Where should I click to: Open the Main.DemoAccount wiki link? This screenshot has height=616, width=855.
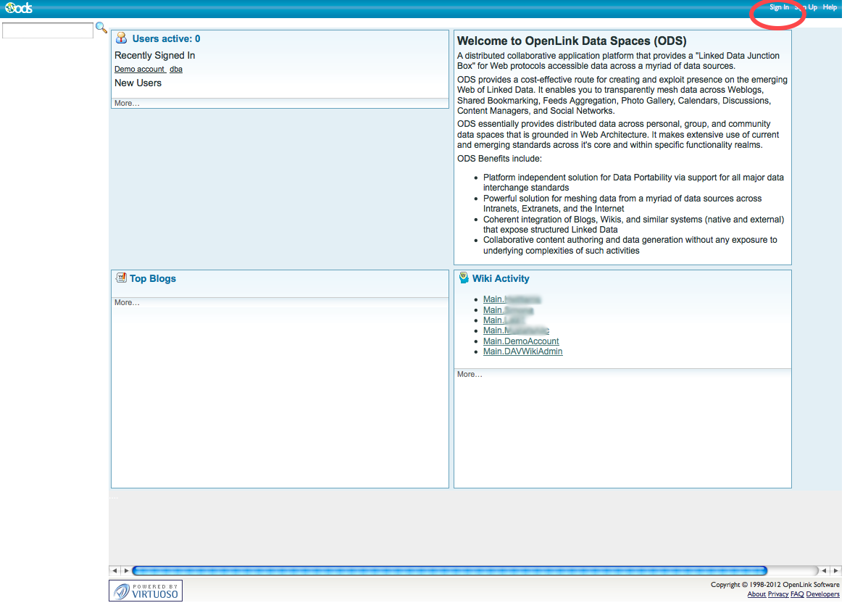point(521,341)
